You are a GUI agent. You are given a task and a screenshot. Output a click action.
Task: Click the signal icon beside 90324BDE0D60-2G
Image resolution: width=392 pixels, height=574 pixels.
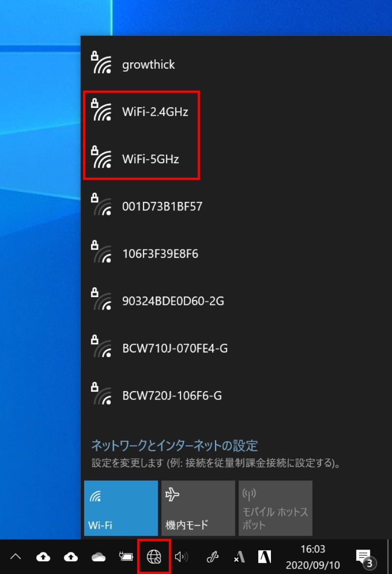(x=101, y=299)
